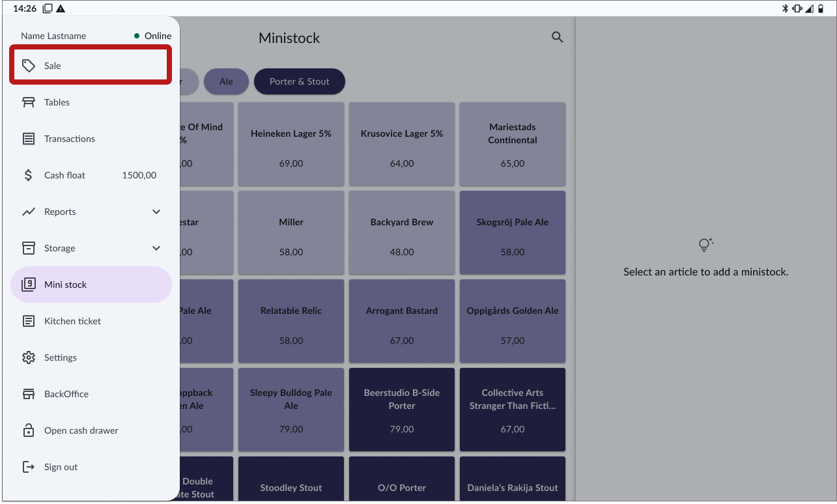
Task: Click the Transactions receipt icon
Action: pos(29,139)
